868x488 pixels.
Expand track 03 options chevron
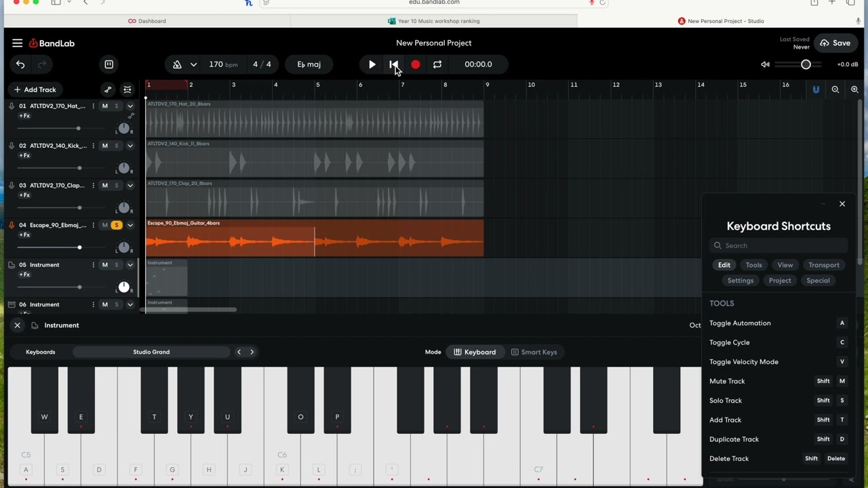[x=130, y=185]
